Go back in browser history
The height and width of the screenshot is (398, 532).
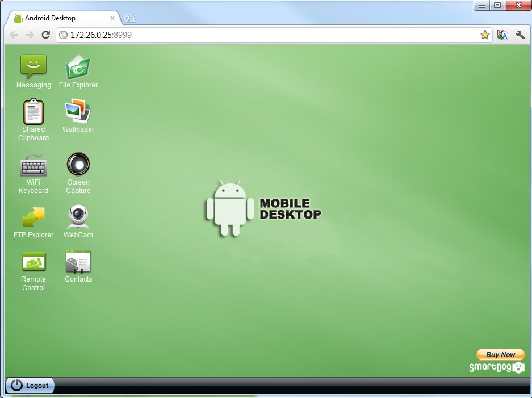click(x=14, y=35)
